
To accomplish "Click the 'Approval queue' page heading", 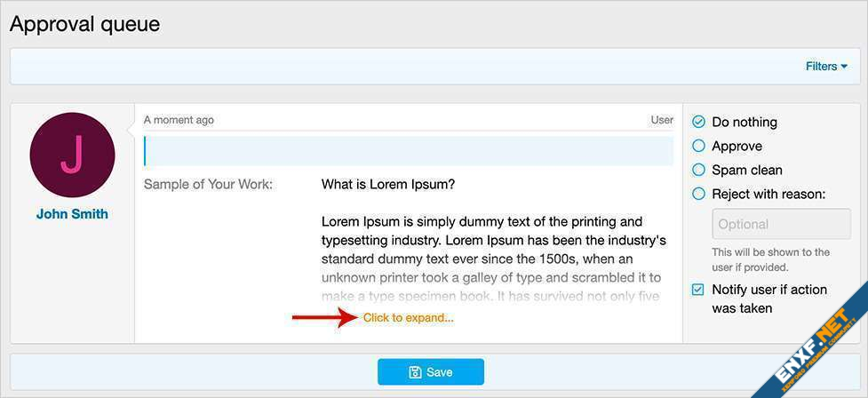I will 85,24.
